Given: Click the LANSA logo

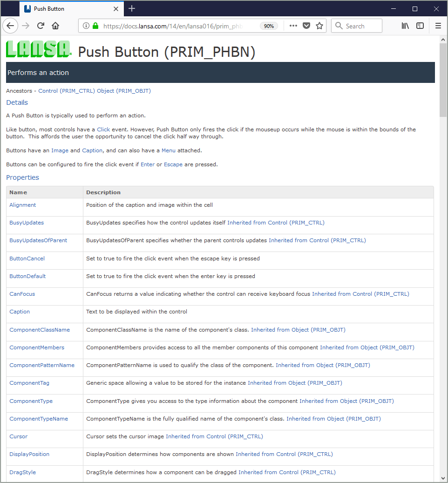Looking at the screenshot, I should tap(39, 49).
